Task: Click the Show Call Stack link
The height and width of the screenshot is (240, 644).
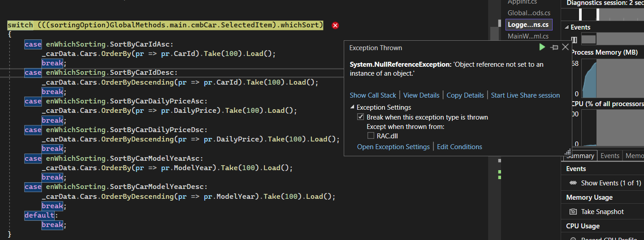Action: (373, 95)
